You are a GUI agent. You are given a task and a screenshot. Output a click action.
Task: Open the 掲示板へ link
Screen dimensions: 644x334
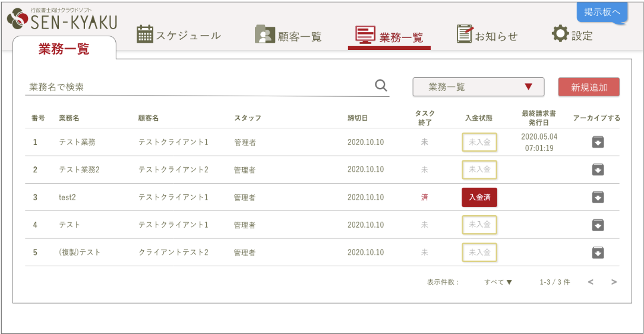click(601, 12)
